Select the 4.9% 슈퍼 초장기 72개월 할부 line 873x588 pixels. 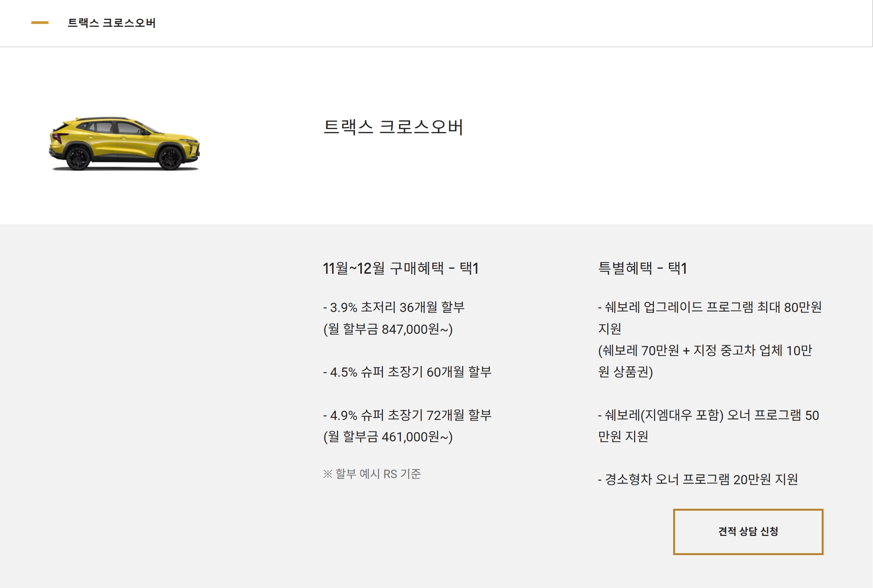[407, 415]
